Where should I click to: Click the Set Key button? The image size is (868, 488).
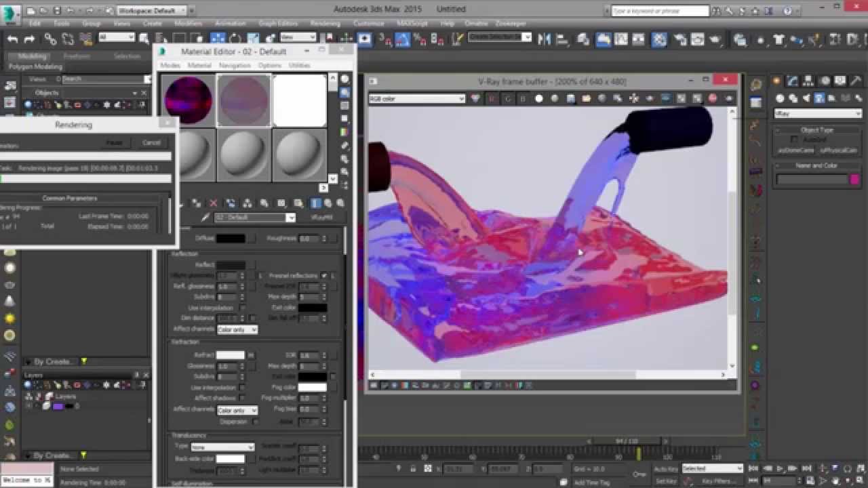pyautogui.click(x=665, y=481)
